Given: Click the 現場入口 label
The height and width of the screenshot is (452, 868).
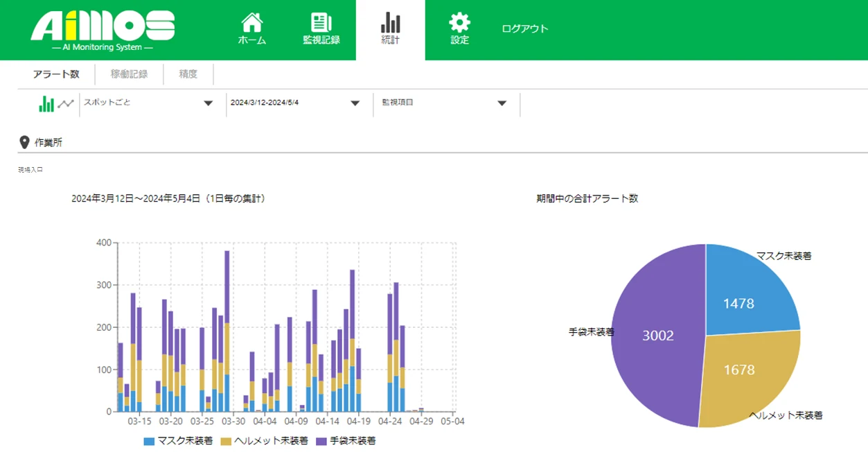Looking at the screenshot, I should pyautogui.click(x=30, y=169).
